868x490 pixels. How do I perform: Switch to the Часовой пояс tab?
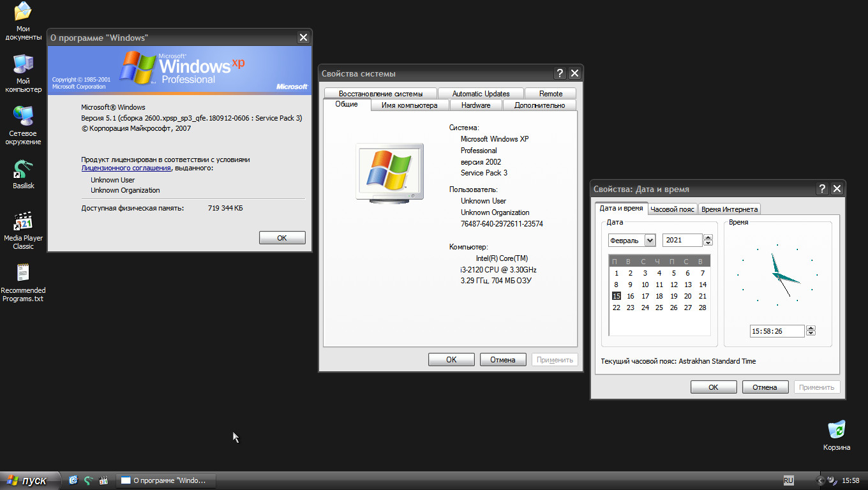[672, 209]
